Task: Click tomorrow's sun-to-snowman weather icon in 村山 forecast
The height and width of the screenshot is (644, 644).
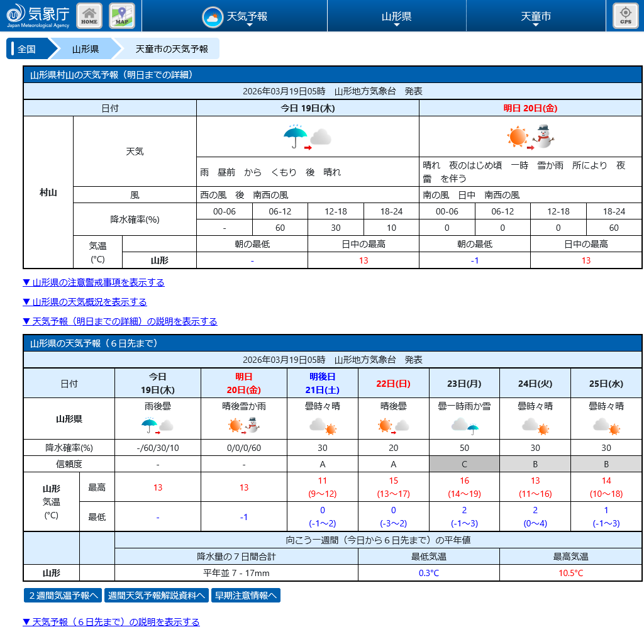Action: point(530,136)
